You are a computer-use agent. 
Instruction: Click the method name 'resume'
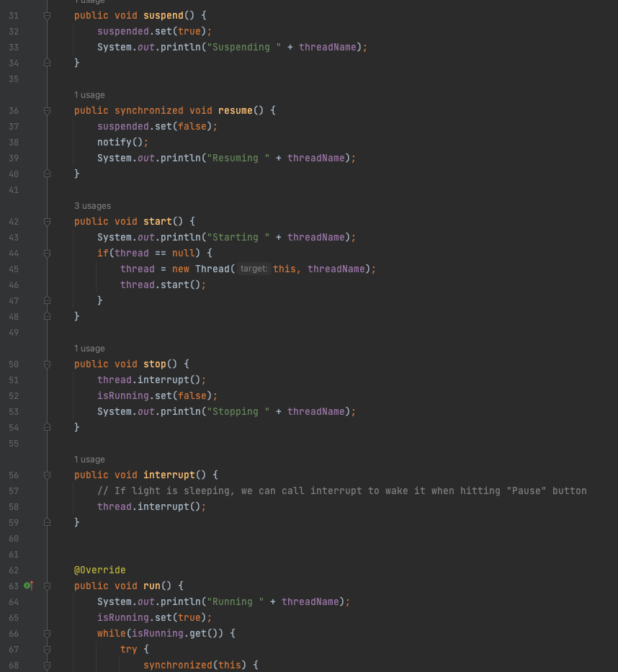pyautogui.click(x=236, y=111)
